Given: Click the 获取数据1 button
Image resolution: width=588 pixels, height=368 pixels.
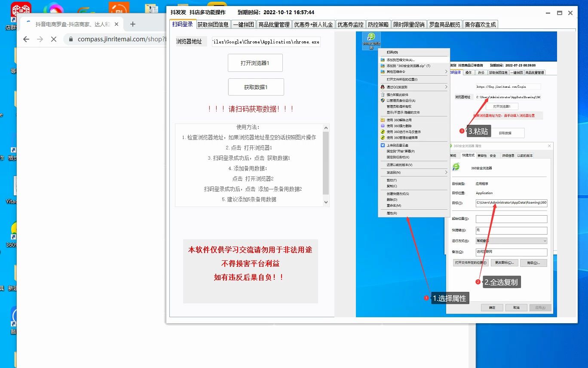Looking at the screenshot, I should 256,87.
